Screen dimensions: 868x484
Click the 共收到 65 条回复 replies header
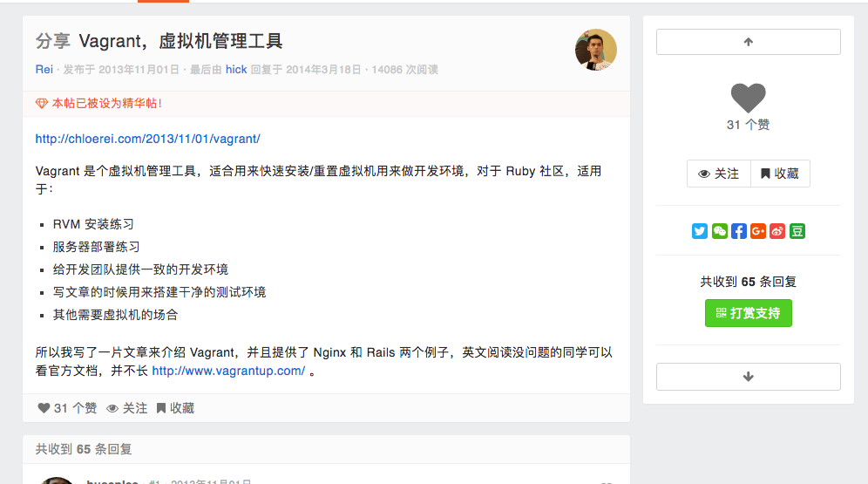coord(84,449)
